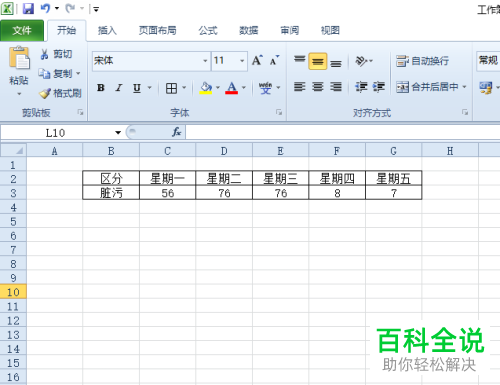This screenshot has width=500, height=385.
Task: Open the File (文件) tab
Action: [x=22, y=30]
